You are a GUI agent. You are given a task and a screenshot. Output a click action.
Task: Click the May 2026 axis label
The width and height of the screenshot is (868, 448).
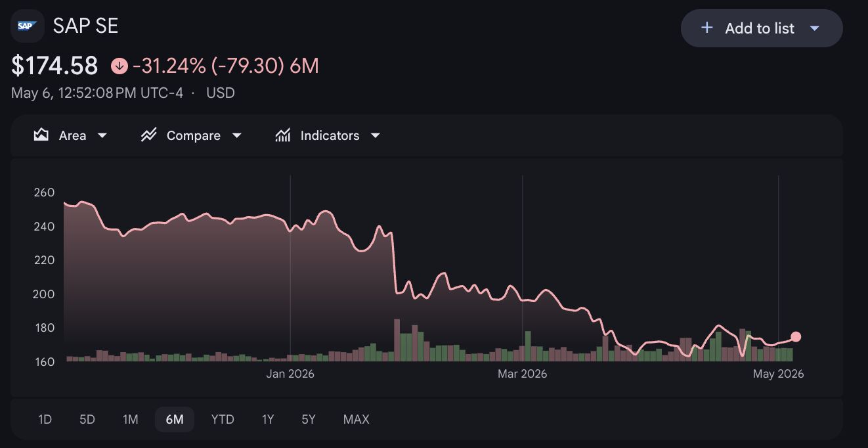click(779, 374)
